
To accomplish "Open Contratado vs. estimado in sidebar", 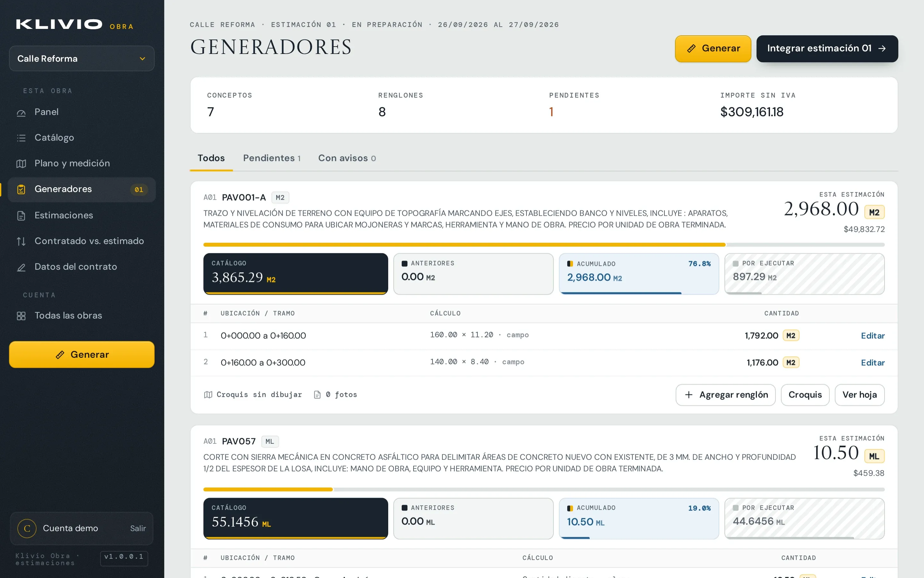I will click(82, 241).
